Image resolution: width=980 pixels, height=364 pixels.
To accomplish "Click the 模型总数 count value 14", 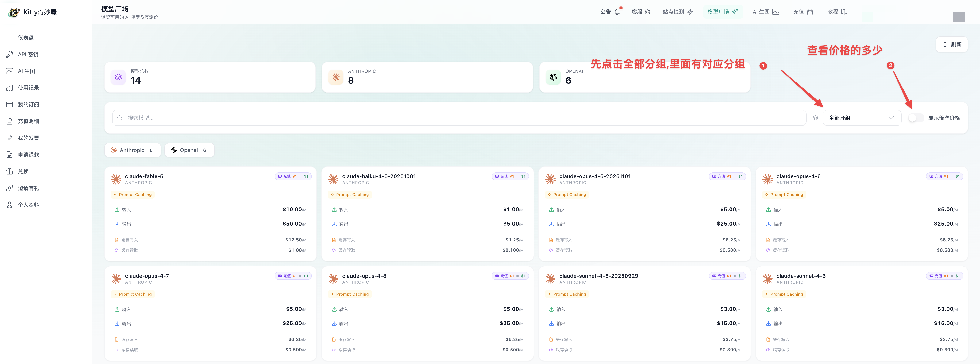I will [x=135, y=81].
